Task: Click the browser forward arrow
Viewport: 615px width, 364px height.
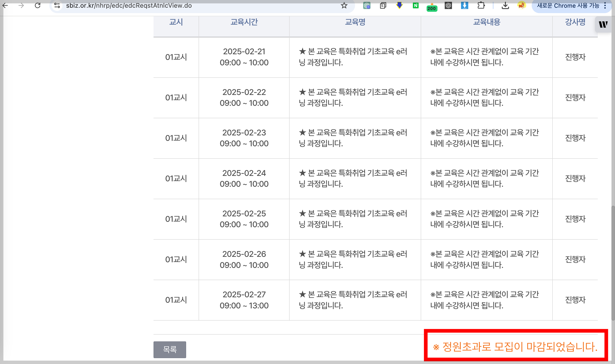Action: point(21,5)
